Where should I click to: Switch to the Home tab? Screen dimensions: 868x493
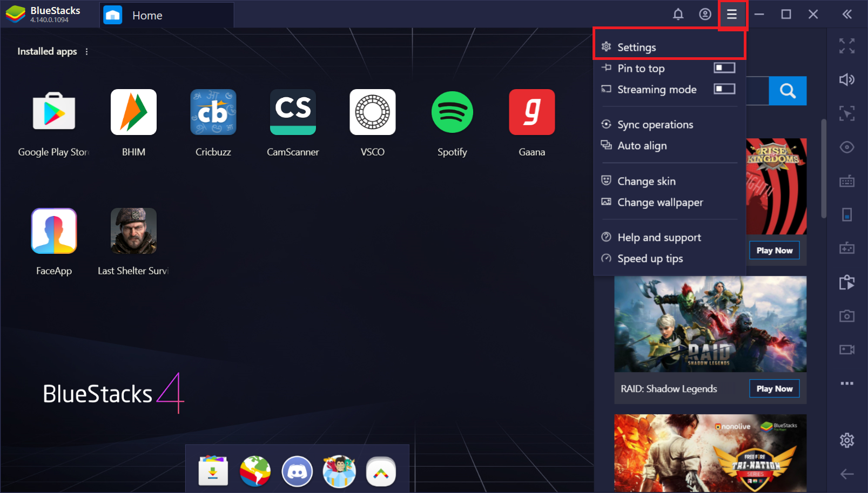click(x=167, y=15)
